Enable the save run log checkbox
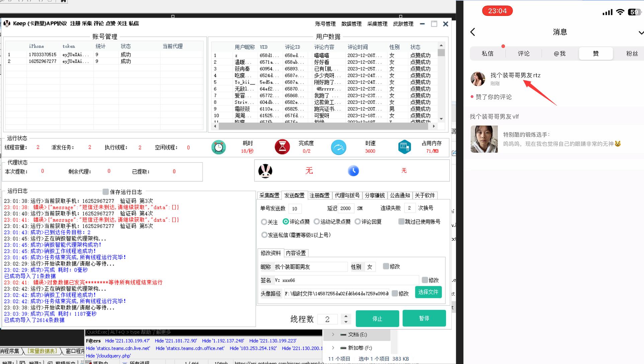Screen dimensions: 644x364 click(x=106, y=192)
